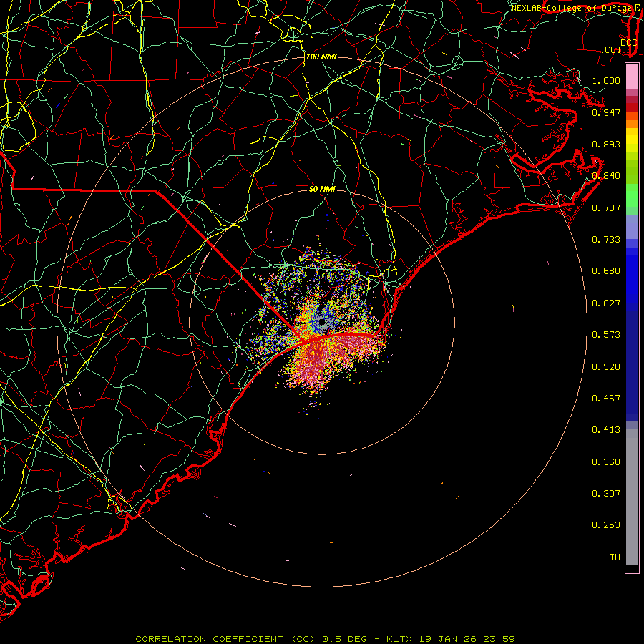Click the TH label at the color scale bottom
The image size is (644, 644).
(x=615, y=557)
